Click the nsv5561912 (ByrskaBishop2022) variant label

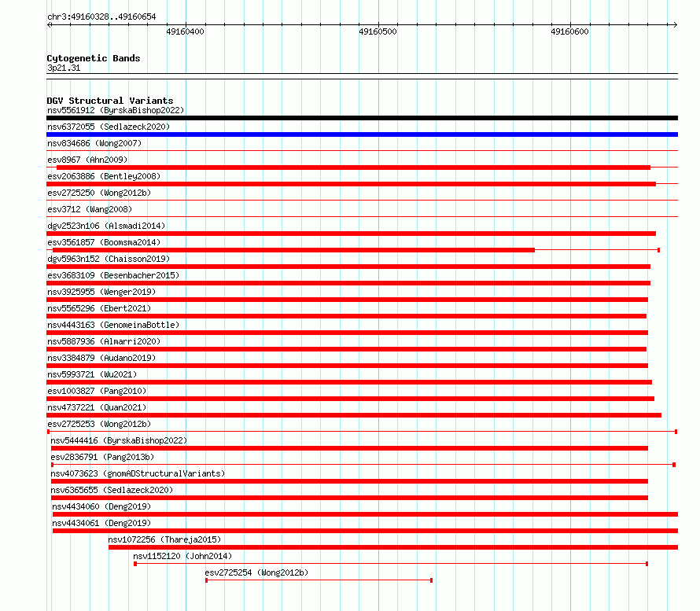click(x=116, y=110)
